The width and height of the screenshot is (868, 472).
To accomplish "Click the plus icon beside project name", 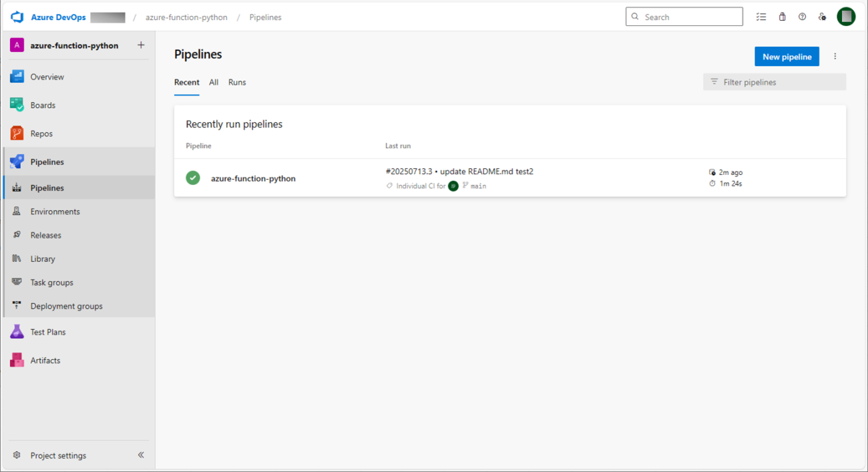I will coord(141,45).
